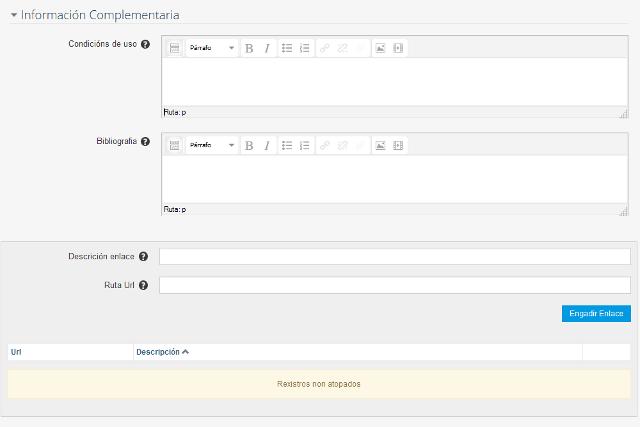Click Bold in Condicións de uso editor

pos(249,48)
